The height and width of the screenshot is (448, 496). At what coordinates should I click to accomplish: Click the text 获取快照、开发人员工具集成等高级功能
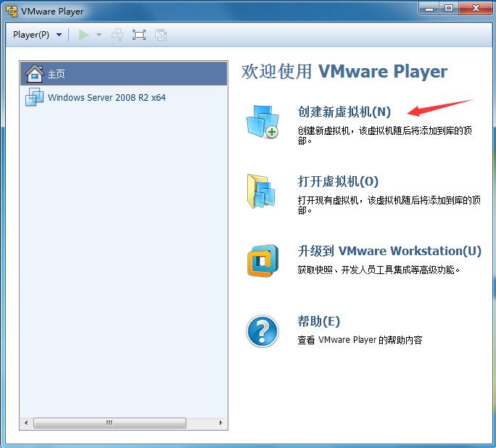click(379, 270)
